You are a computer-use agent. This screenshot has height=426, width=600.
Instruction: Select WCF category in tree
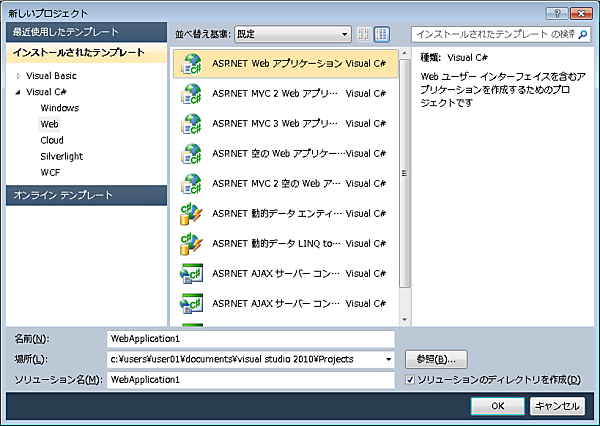(50, 172)
